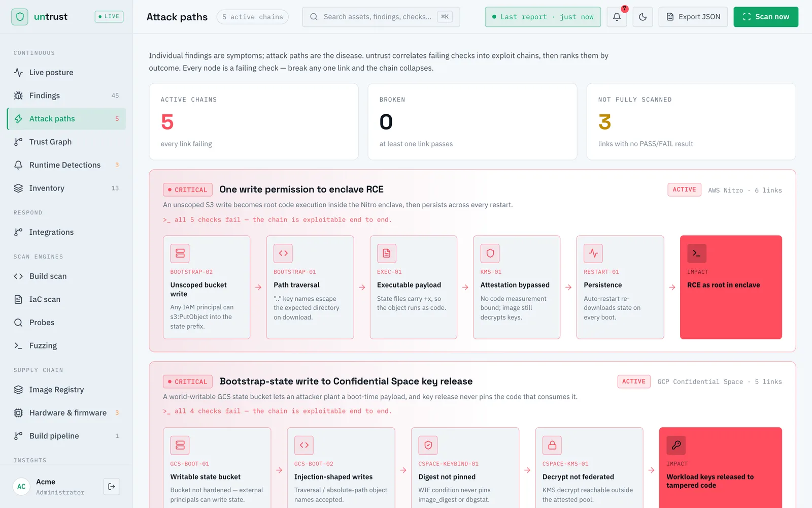
Task: Open Trust Graph page
Action: 66,142
